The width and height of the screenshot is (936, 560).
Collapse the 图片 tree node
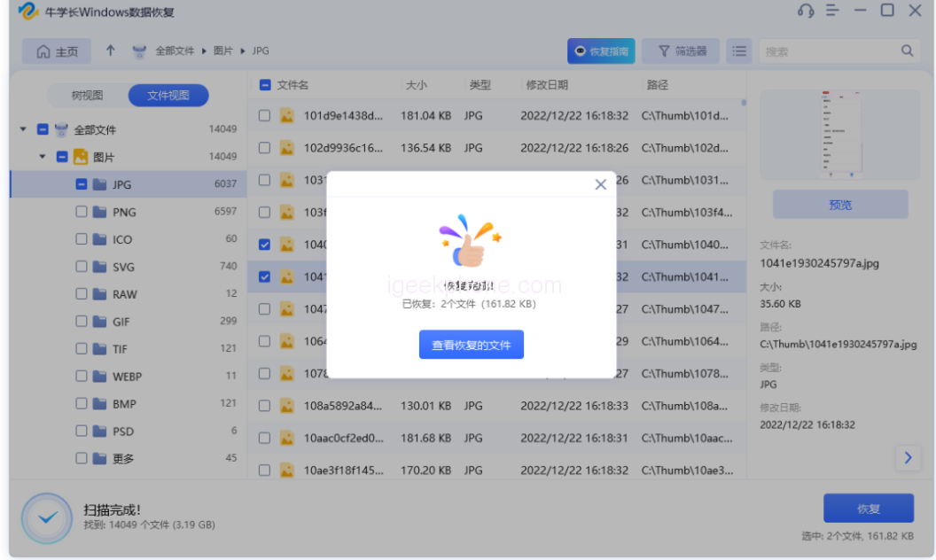coord(42,157)
